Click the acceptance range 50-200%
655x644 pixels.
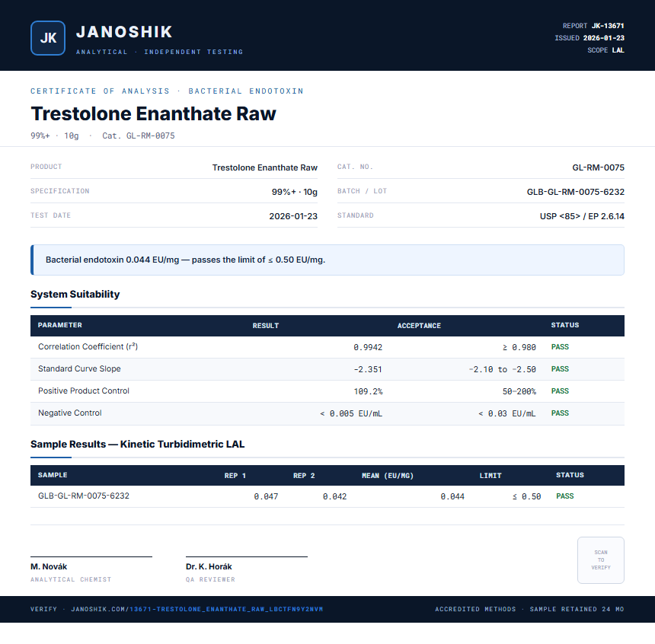(519, 391)
